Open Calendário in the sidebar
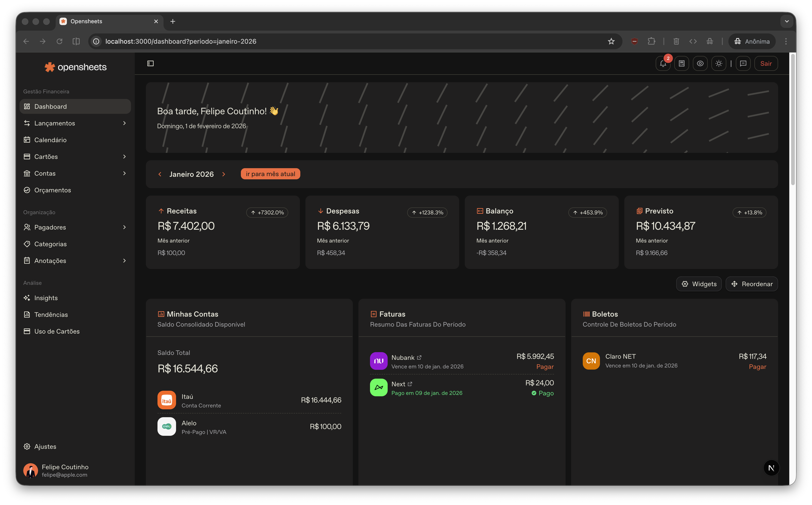This screenshot has height=505, width=812. point(50,140)
